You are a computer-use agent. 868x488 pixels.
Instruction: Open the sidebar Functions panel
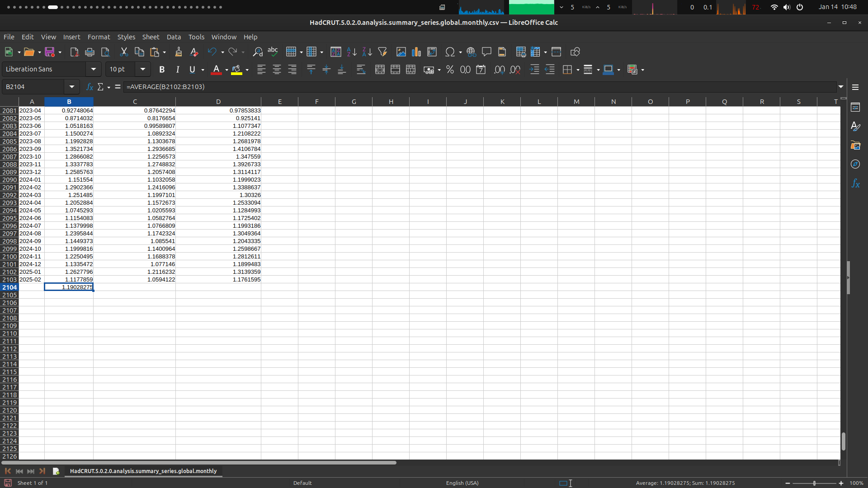(x=855, y=183)
